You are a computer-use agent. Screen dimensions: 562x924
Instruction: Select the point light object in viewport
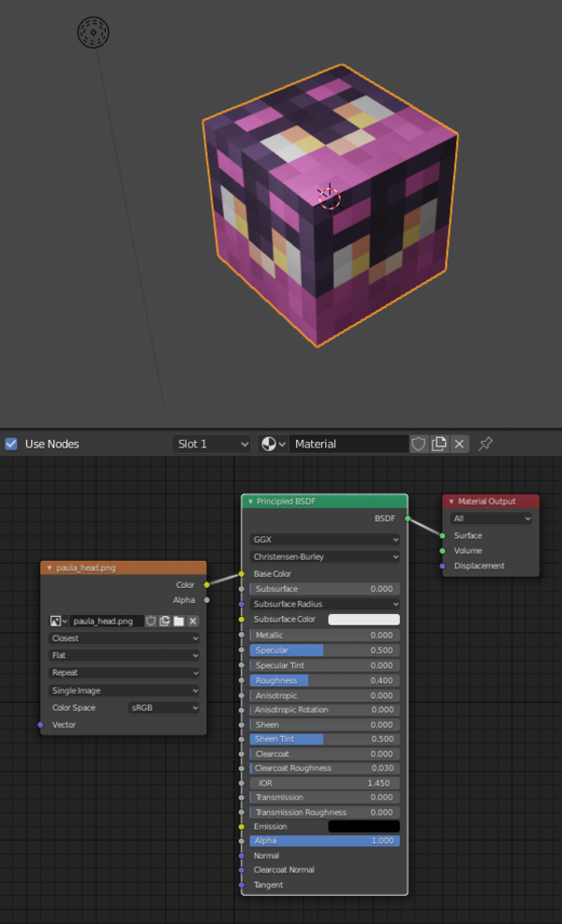coord(93,33)
